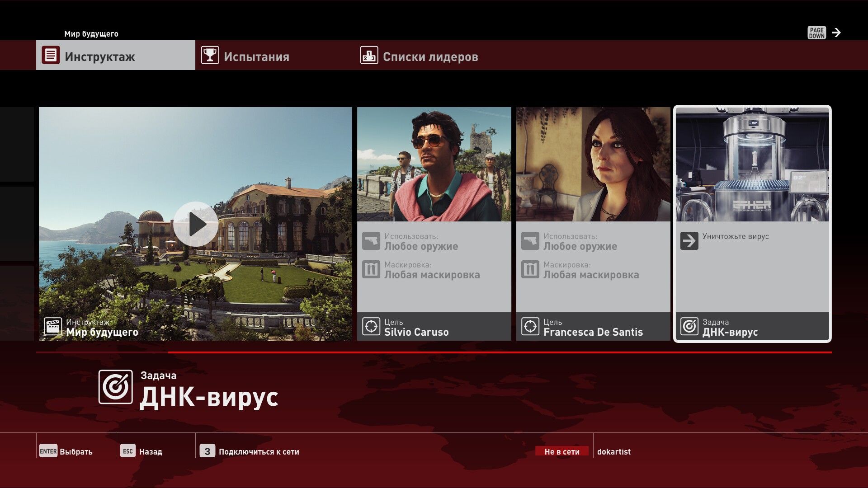Click the crosshair target icon by Silvio Caruso

coord(371,326)
